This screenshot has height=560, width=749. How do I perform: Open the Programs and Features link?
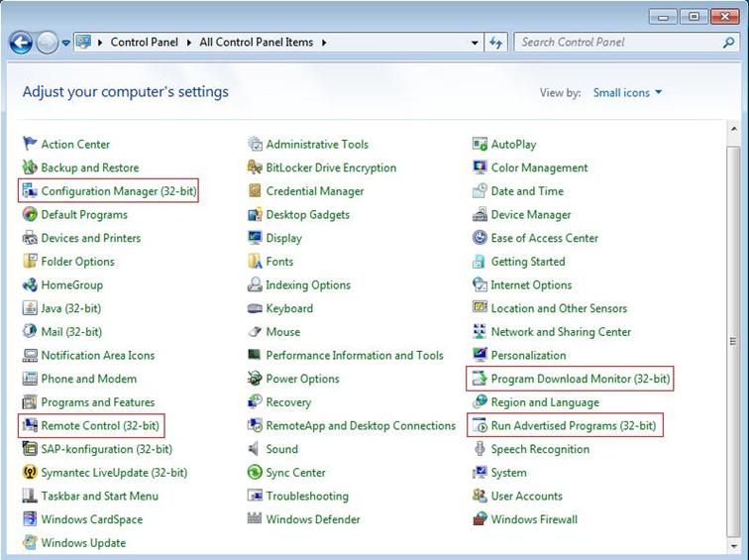(x=98, y=401)
